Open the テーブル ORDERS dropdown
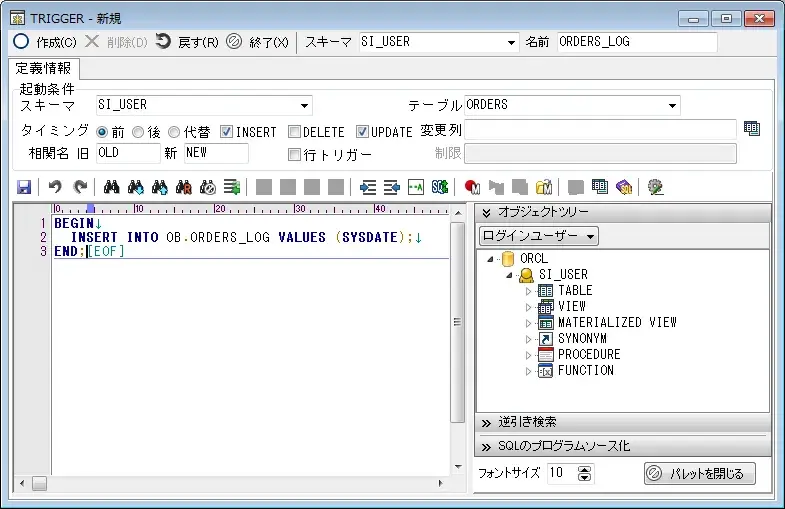Screen dimensions: 785x509 (672, 106)
